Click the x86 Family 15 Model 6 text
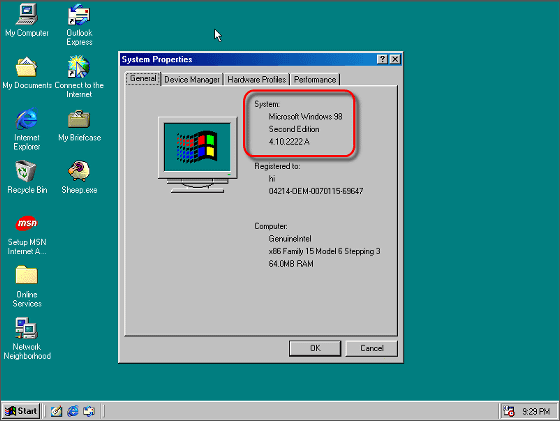Screen dimensions: 560x421 point(324,251)
